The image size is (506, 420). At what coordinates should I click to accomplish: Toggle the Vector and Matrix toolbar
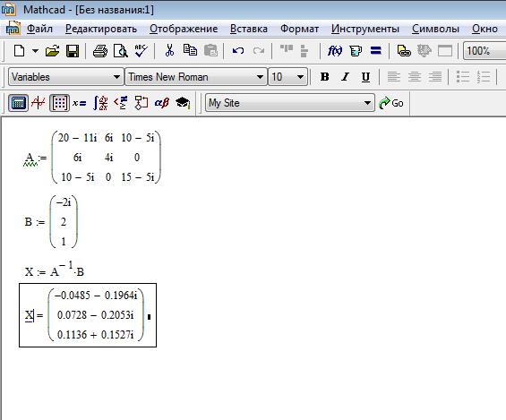pyautogui.click(x=59, y=103)
